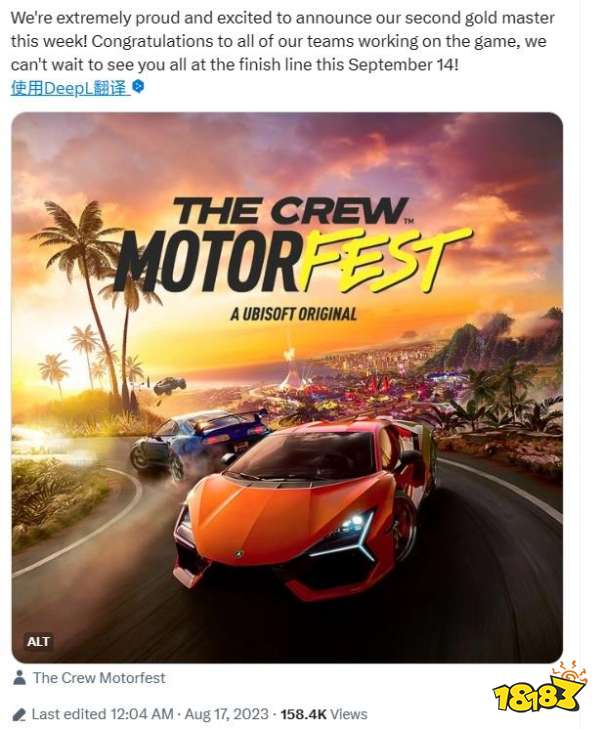
Task: Open the ALT badge on the image
Action: pos(38,642)
